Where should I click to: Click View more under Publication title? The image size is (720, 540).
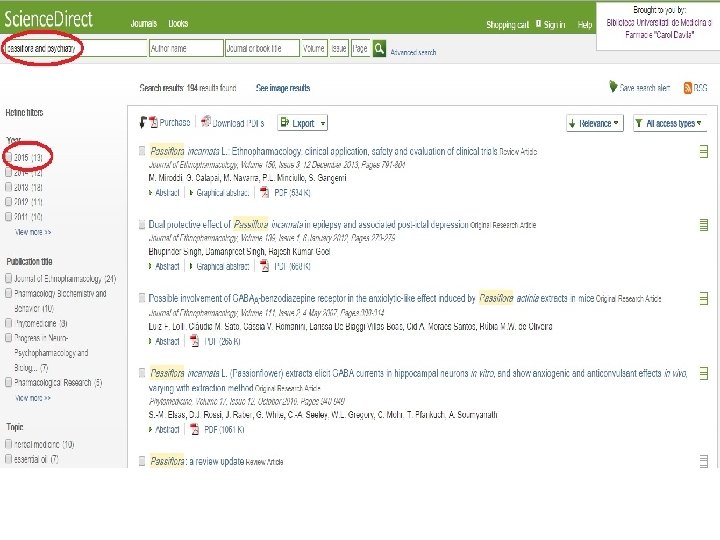(33, 398)
